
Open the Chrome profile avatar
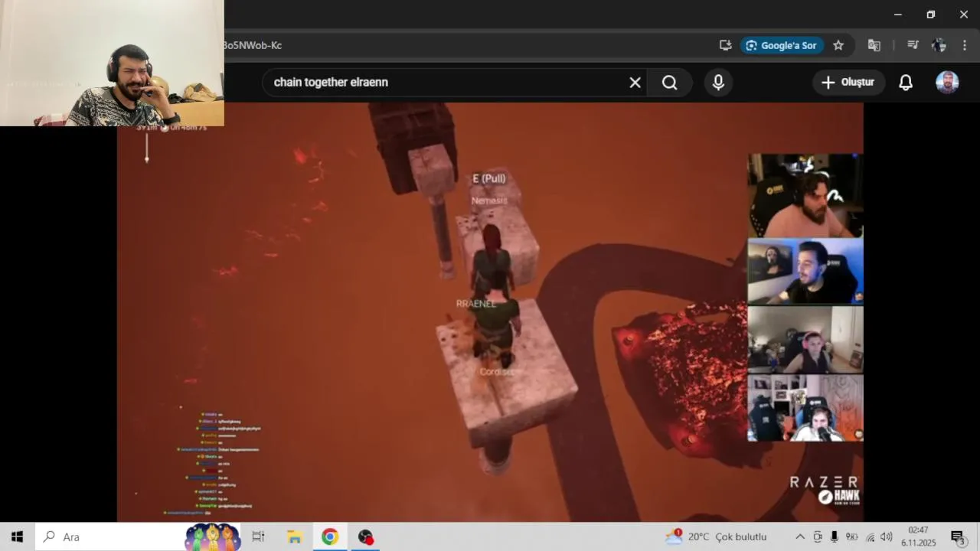point(939,45)
